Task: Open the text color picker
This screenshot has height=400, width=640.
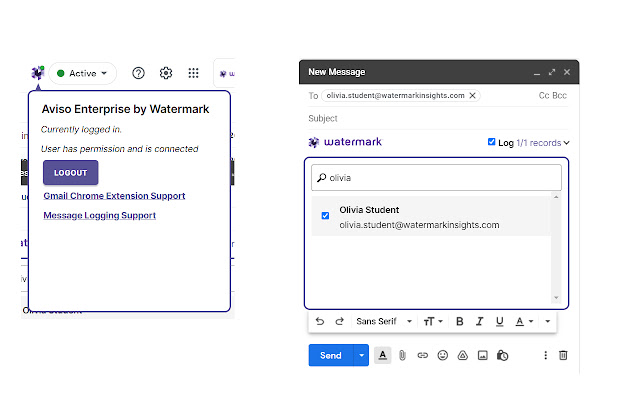Action: pos(524,322)
